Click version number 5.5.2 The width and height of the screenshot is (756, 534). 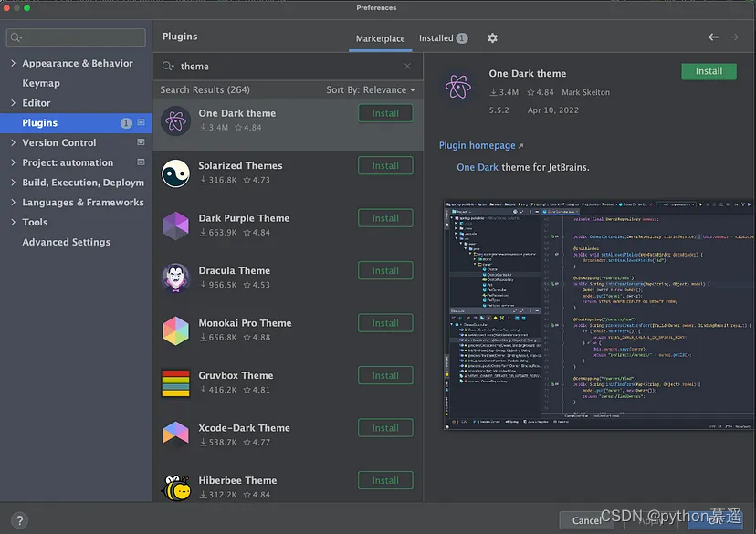(499, 110)
